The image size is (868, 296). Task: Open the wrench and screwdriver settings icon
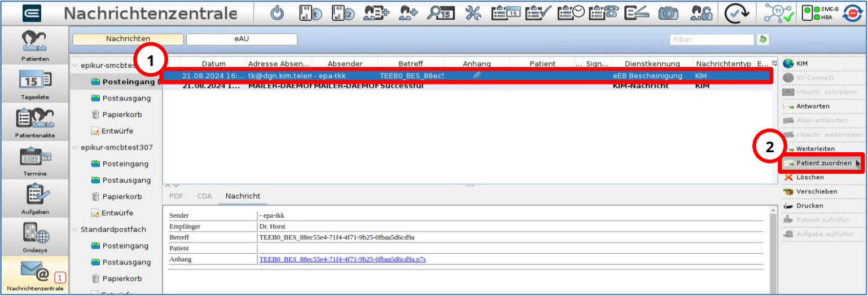coord(474,14)
